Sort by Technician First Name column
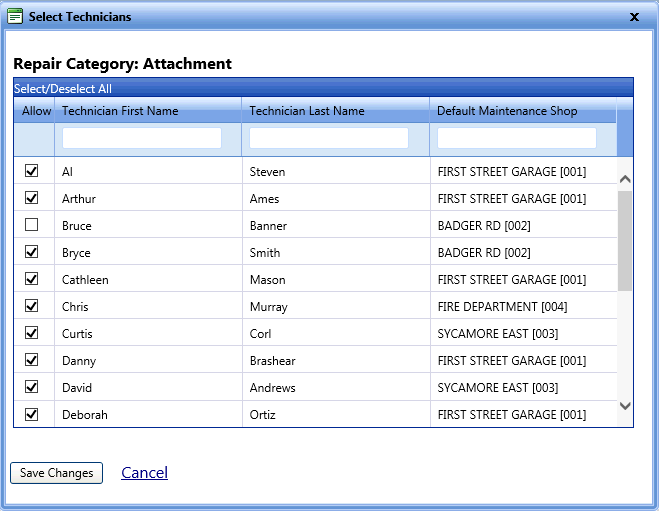The height and width of the screenshot is (511, 659). click(x=120, y=111)
